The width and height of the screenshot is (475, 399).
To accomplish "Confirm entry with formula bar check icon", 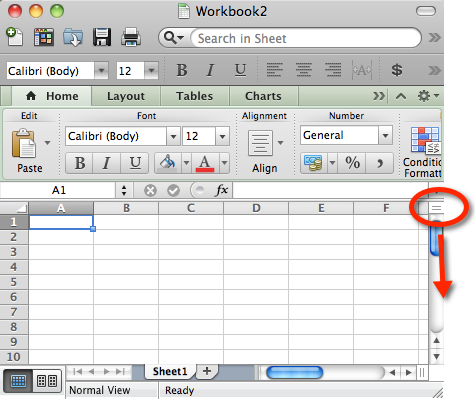I will (x=173, y=191).
